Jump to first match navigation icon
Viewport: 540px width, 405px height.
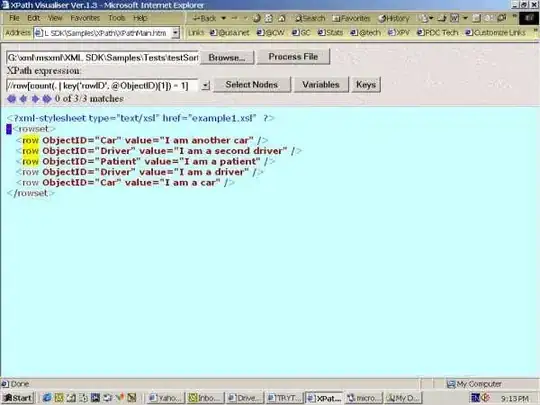(11, 99)
